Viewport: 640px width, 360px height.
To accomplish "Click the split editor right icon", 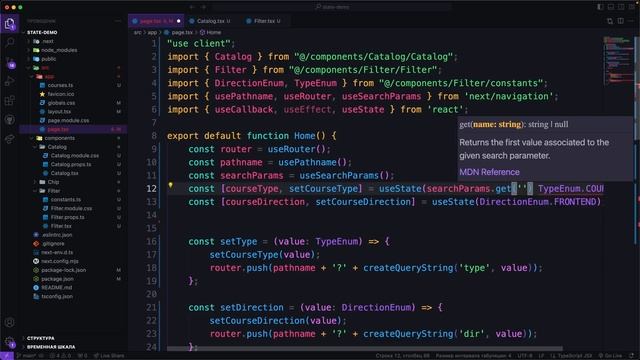I will coord(620,21).
